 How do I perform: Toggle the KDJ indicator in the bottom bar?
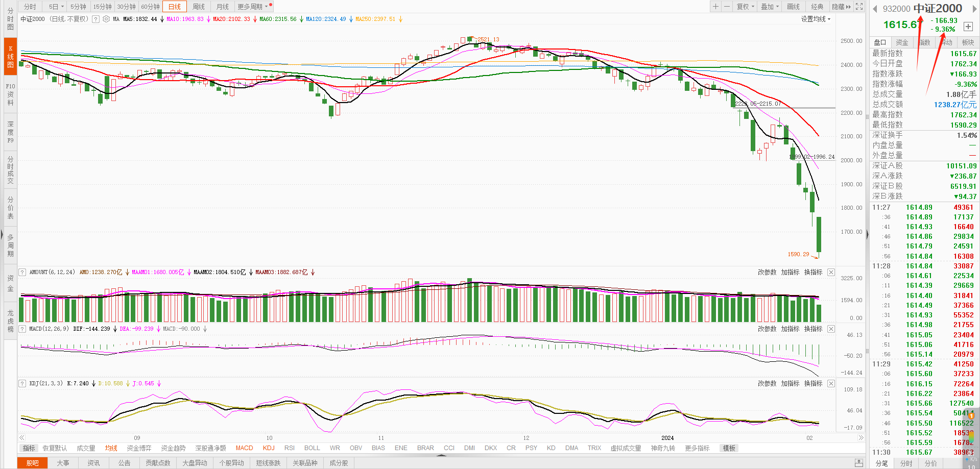pyautogui.click(x=269, y=448)
